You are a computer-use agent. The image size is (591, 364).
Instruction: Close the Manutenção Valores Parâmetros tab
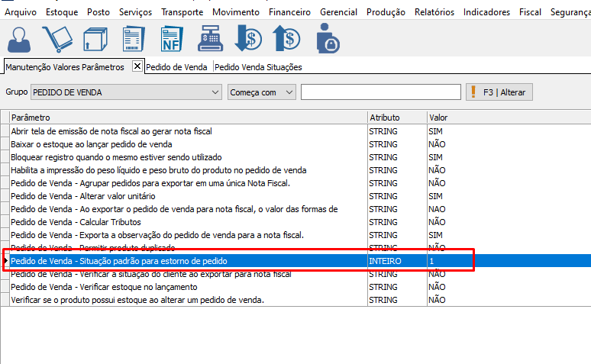coord(137,66)
